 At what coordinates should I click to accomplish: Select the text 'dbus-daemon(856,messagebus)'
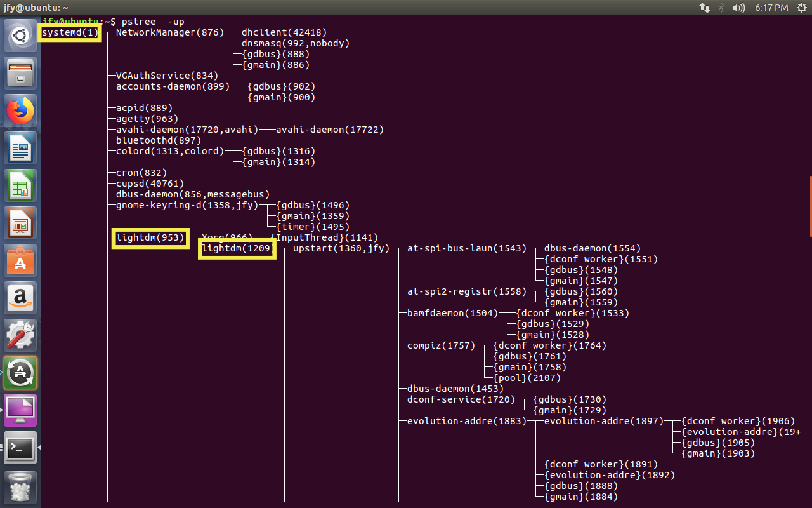coord(193,194)
